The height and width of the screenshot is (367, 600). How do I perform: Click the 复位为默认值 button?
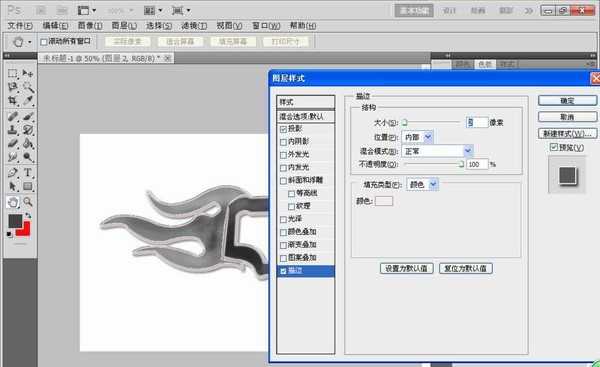(466, 268)
